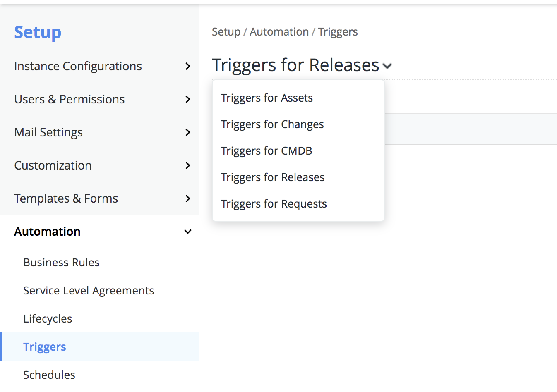Choose Triggers for CMDB from list
Viewport: 557px width, 392px height.
point(266,151)
